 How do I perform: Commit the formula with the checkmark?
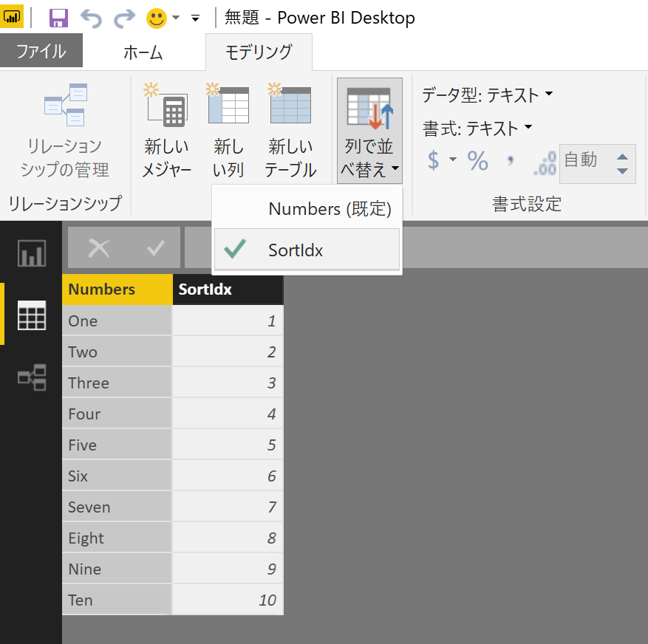tap(156, 248)
